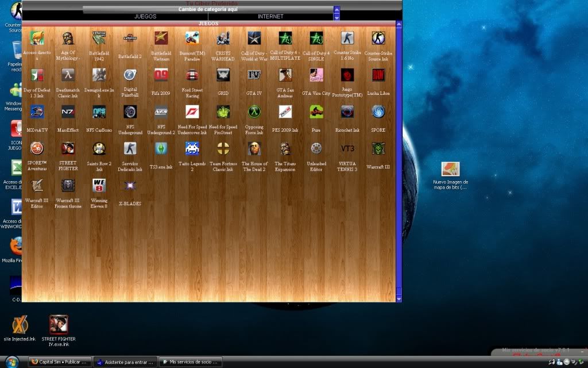Switch to the INTERNET category tab
The image size is (588, 368).
point(270,17)
